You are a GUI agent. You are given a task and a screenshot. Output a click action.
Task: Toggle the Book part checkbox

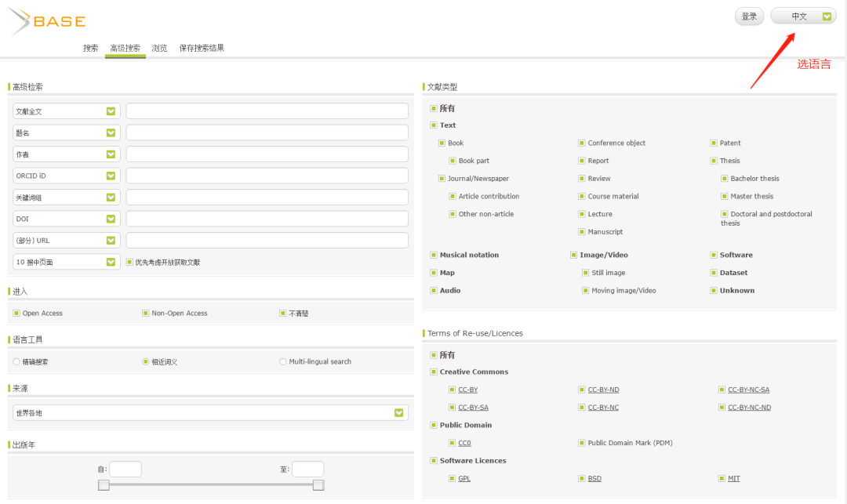pyautogui.click(x=453, y=161)
